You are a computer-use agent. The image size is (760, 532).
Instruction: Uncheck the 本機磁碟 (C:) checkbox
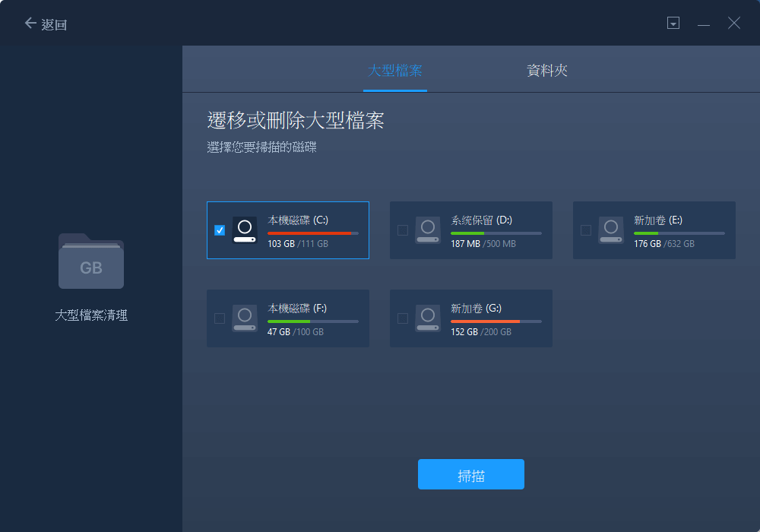tap(220, 230)
